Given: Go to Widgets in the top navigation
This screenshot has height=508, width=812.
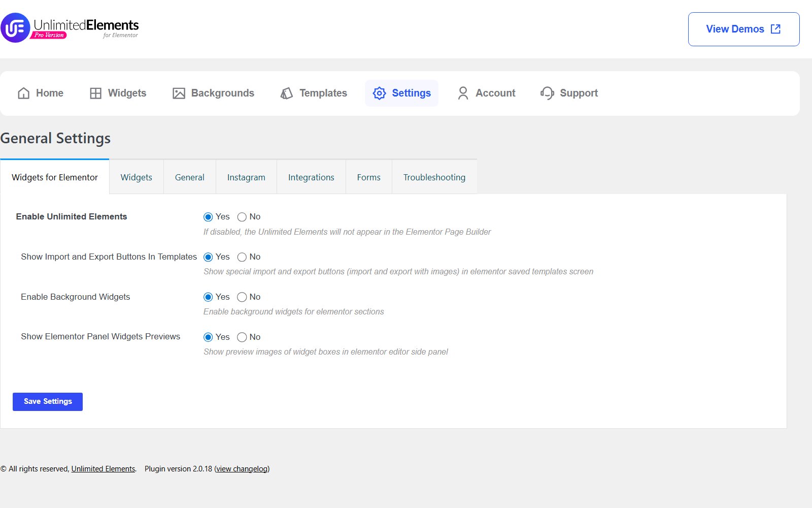Looking at the screenshot, I should (118, 93).
